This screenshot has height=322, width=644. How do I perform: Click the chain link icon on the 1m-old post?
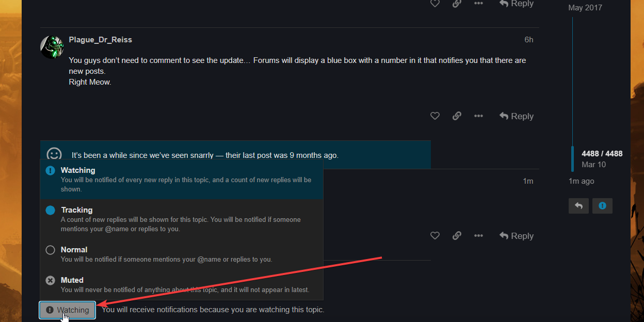click(x=457, y=236)
